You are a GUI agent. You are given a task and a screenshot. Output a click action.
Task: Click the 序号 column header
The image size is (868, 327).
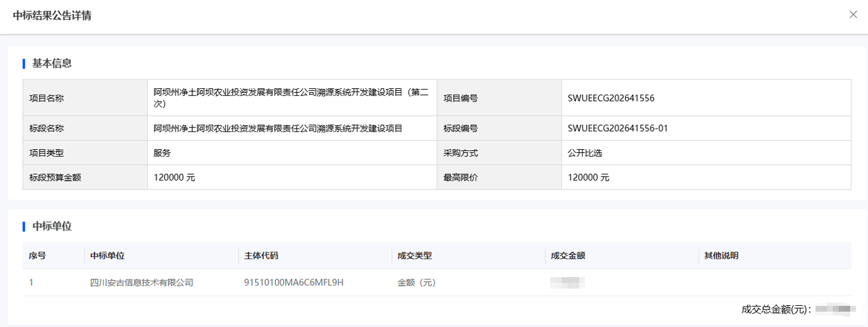(x=37, y=255)
